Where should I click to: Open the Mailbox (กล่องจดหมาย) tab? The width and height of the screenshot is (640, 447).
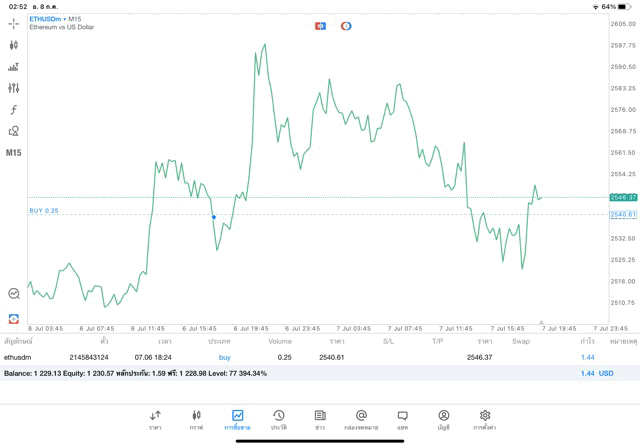tap(361, 419)
